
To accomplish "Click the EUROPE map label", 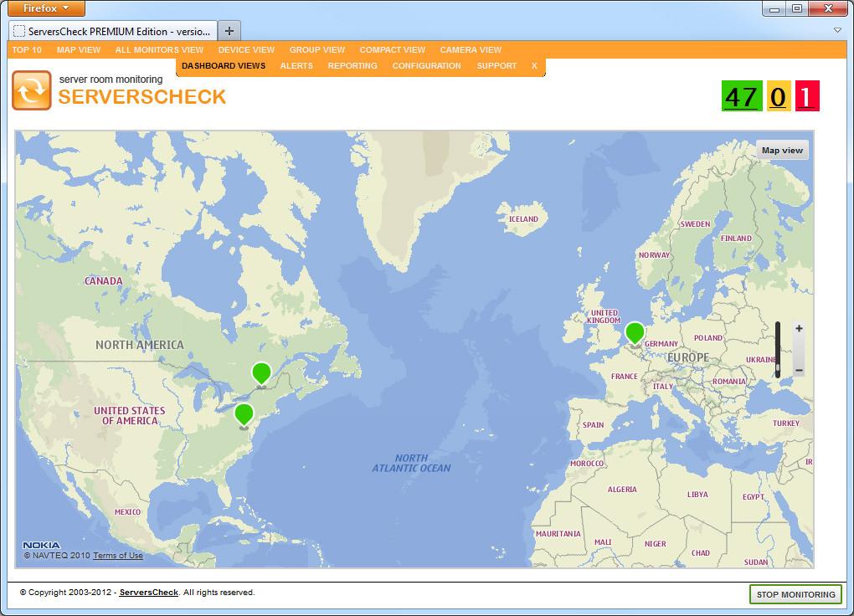I will (x=688, y=358).
